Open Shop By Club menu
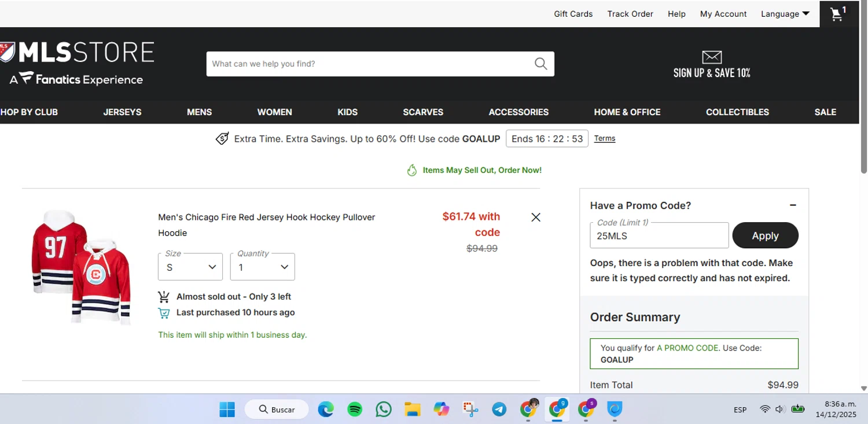The height and width of the screenshot is (424, 868). click(x=29, y=112)
